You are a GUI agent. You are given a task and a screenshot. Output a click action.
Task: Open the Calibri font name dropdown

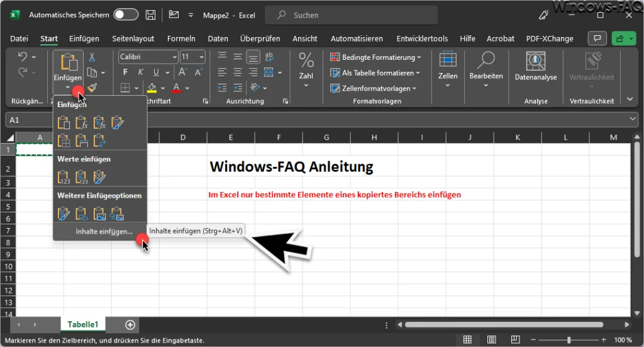(175, 57)
